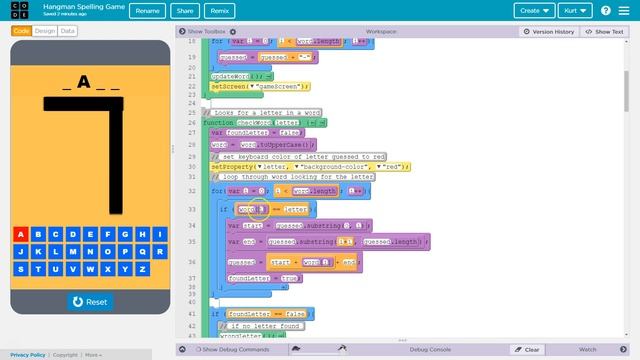The image size is (640, 360).
Task: Click the turtle slow-speed icon
Action: 296,349
